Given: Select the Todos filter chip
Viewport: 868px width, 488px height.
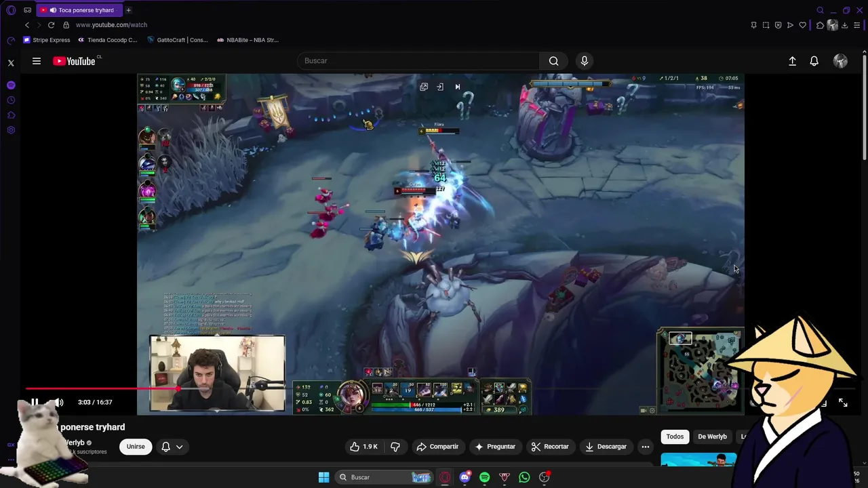Looking at the screenshot, I should pos(675,436).
